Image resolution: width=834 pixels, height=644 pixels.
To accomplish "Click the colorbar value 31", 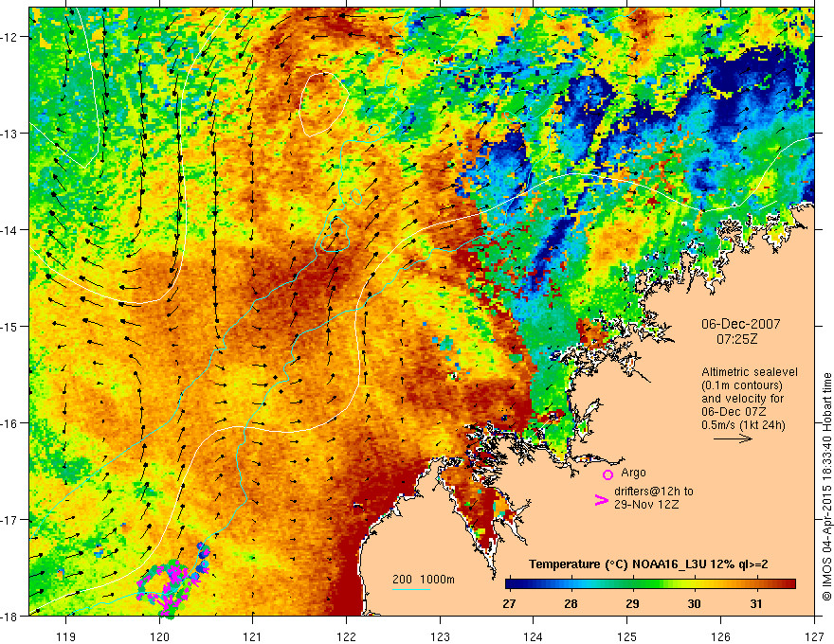I will click(756, 603).
